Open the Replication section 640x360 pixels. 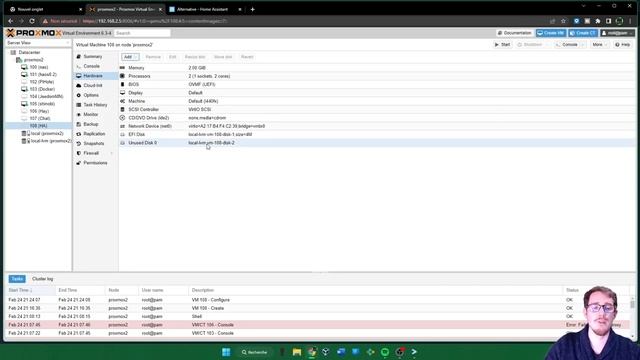click(x=94, y=134)
